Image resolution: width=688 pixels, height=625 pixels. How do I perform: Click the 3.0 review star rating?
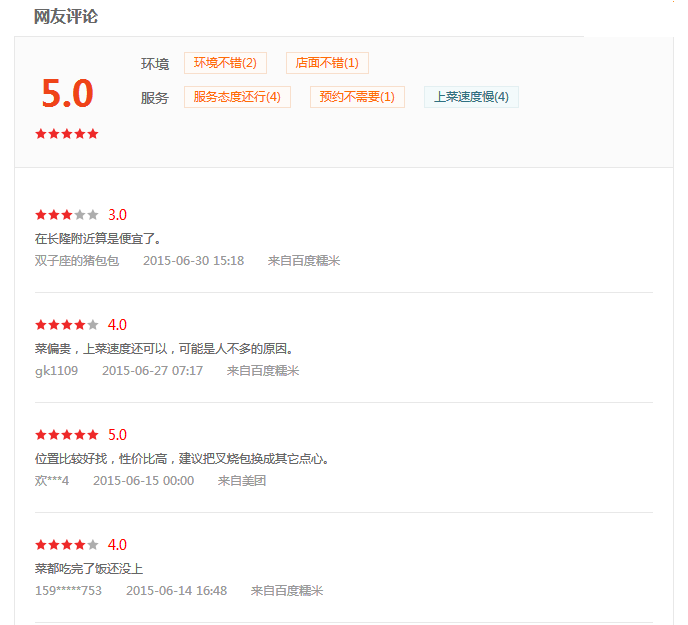point(67,215)
